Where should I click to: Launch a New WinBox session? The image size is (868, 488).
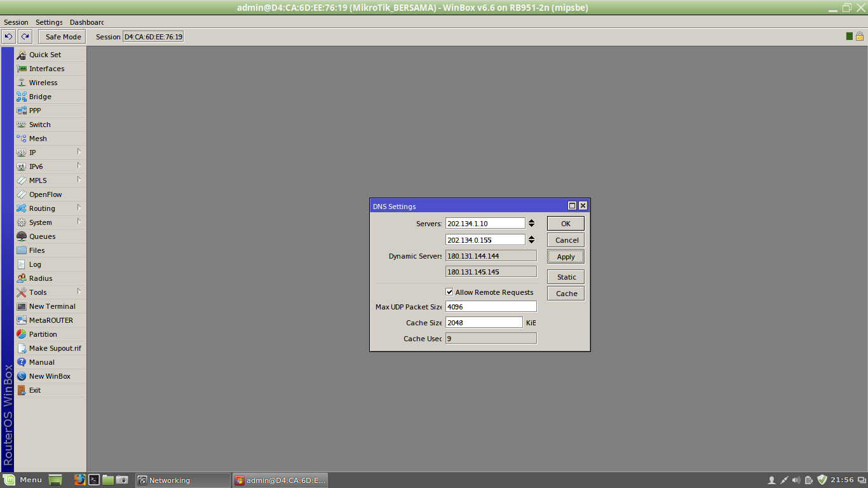(x=50, y=376)
